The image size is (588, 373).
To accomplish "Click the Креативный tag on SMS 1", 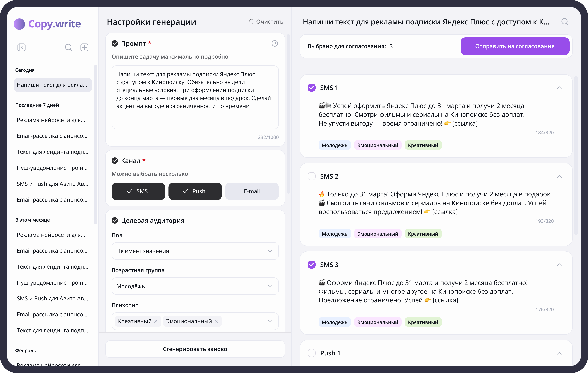I will pyautogui.click(x=423, y=145).
